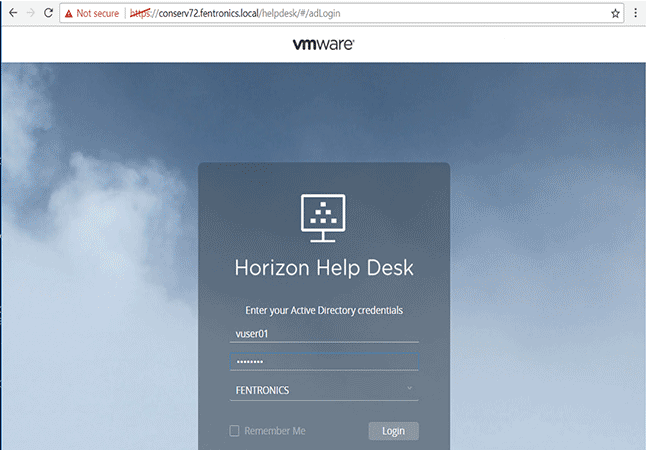
Task: Click the browser forward arrow
Action: click(31, 13)
